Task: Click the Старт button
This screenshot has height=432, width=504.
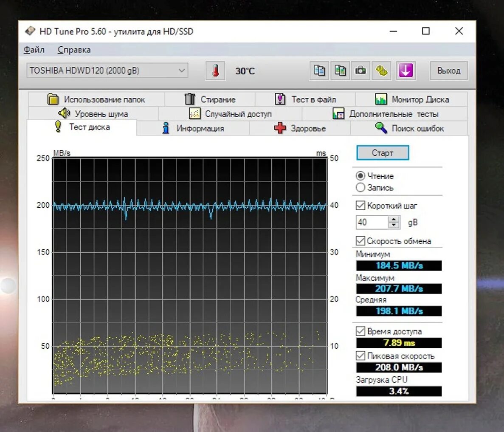Action: (x=383, y=153)
